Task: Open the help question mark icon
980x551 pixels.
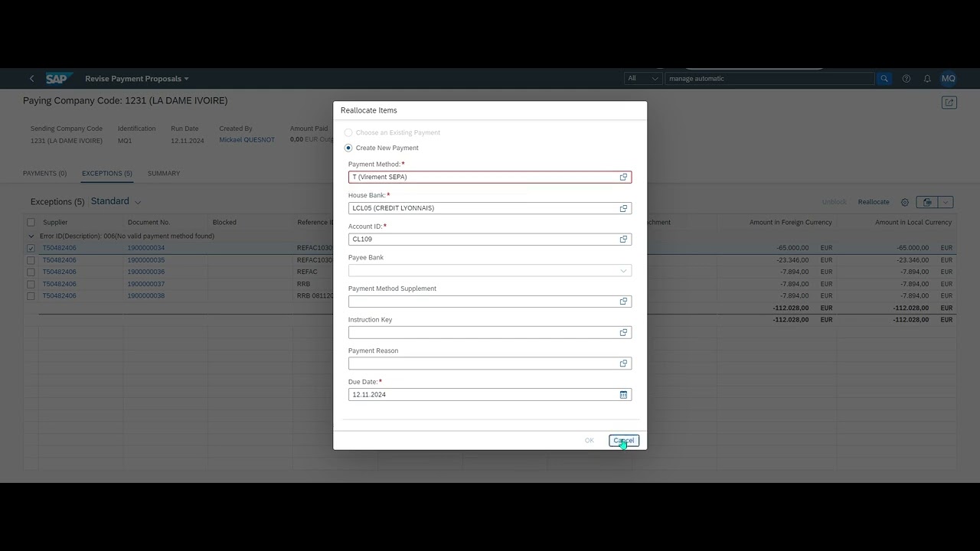Action: [x=906, y=79]
